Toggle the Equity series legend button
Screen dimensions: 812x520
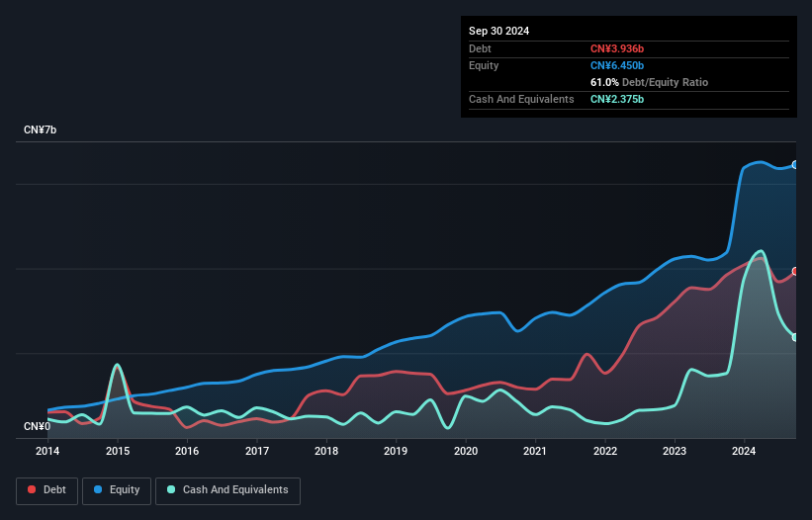pyautogui.click(x=117, y=490)
